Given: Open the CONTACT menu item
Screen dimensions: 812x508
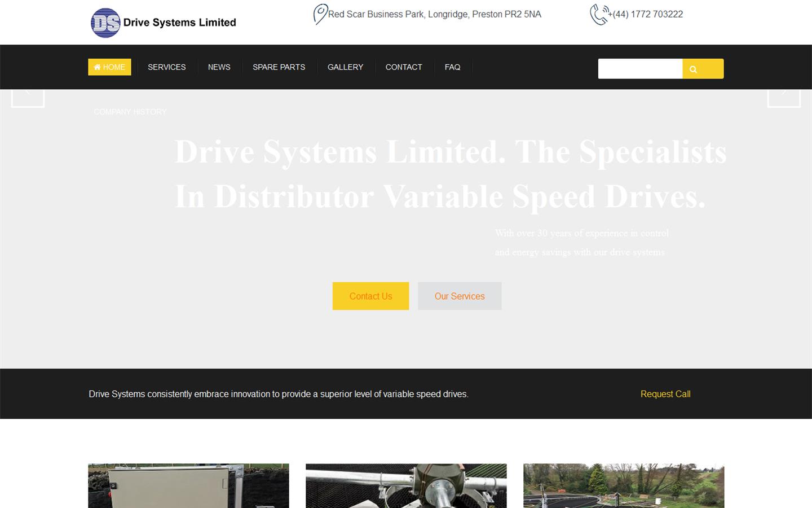Looking at the screenshot, I should 404,67.
